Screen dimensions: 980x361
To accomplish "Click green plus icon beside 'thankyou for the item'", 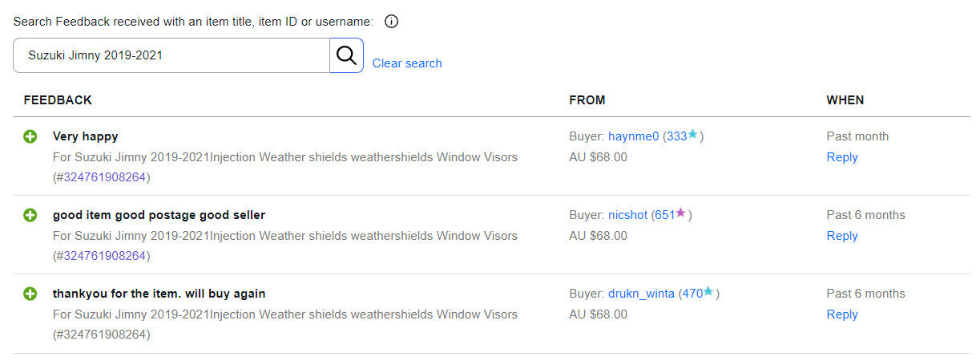I will 30,294.
